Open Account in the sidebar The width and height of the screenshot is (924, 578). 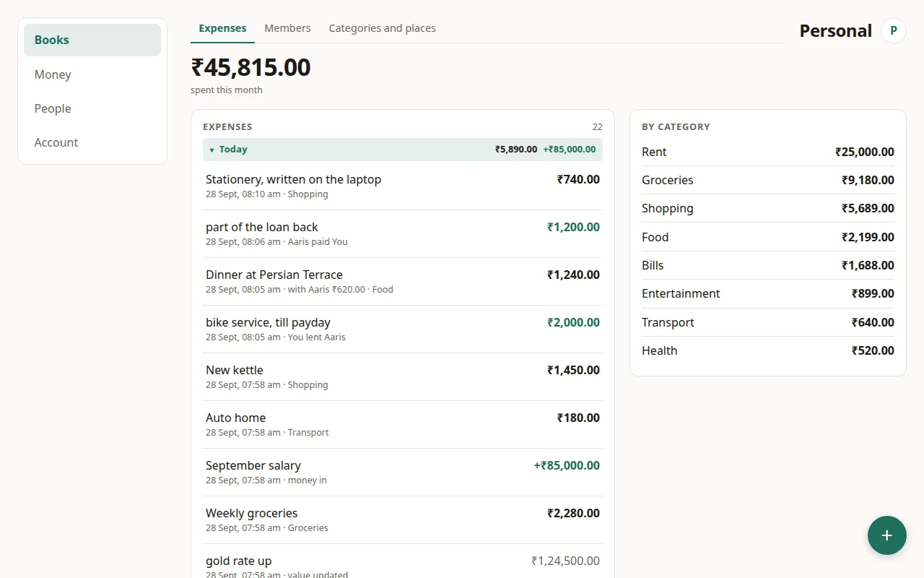pyautogui.click(x=92, y=142)
